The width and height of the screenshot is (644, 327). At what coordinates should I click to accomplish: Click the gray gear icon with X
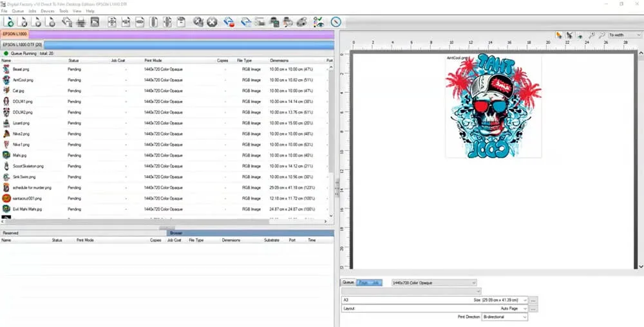coord(198,22)
